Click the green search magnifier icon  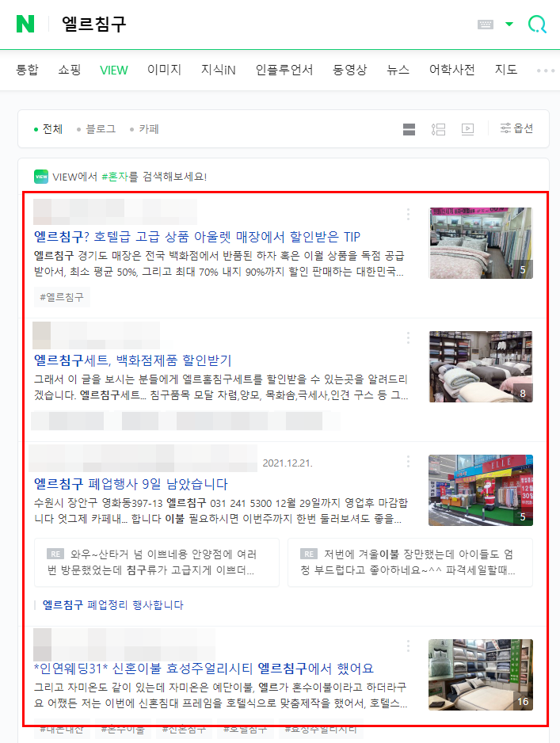coord(537,25)
